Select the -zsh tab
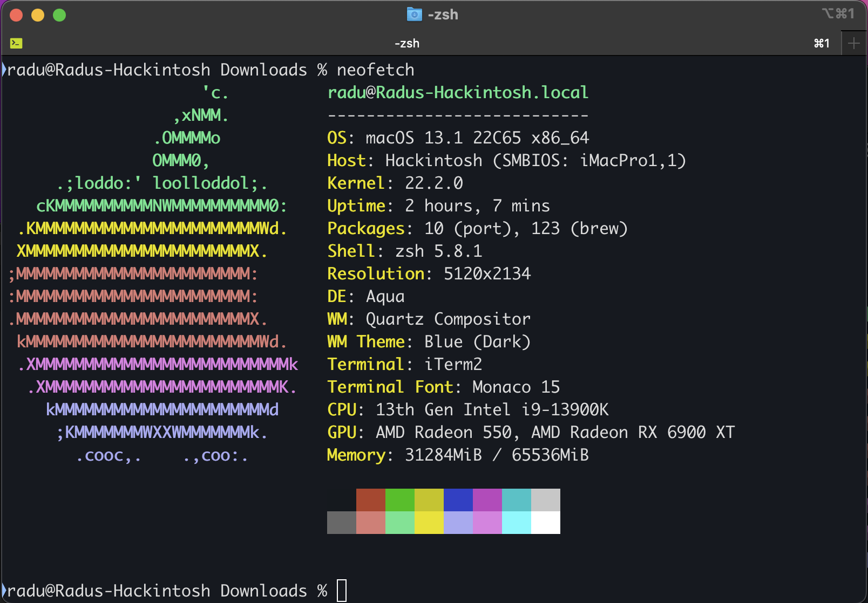 pos(406,43)
